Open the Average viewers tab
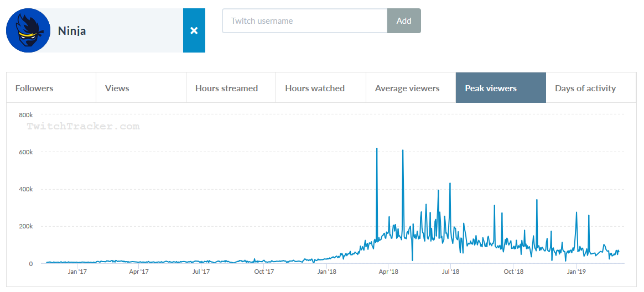 411,88
